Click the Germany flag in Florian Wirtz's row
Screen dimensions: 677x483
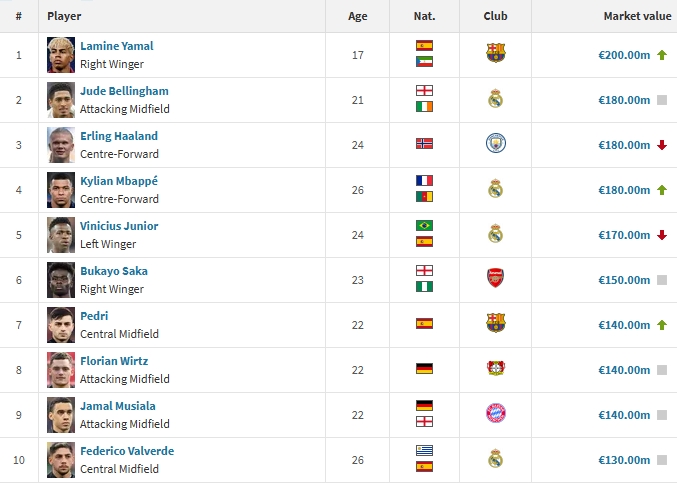point(424,369)
